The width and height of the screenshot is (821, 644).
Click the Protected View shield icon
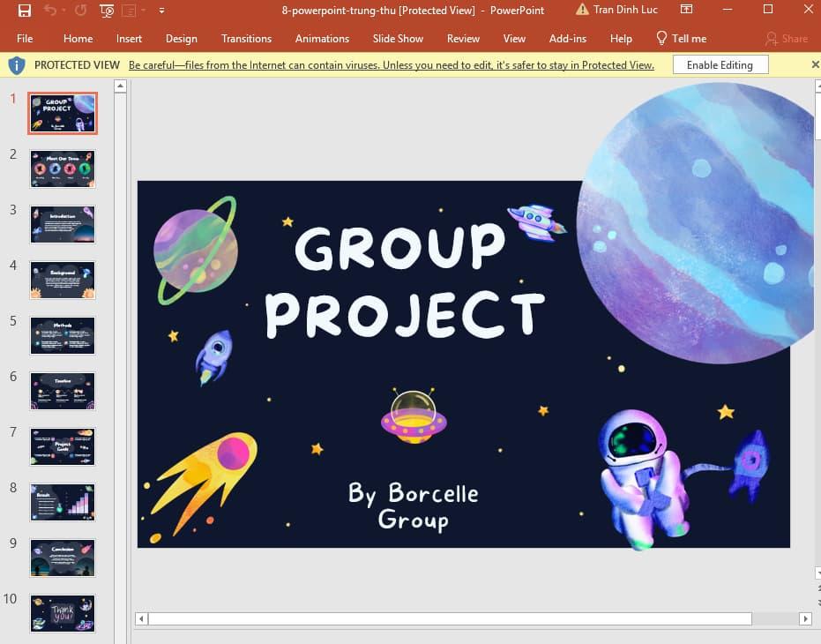(17, 65)
